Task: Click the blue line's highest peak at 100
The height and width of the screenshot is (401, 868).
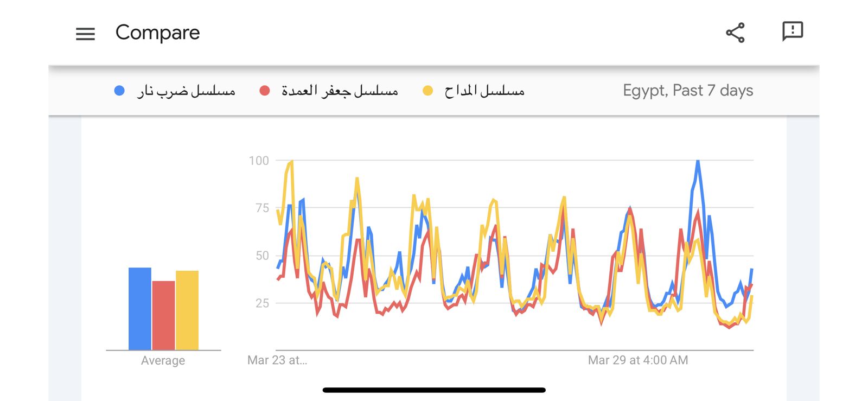Action: [x=698, y=162]
